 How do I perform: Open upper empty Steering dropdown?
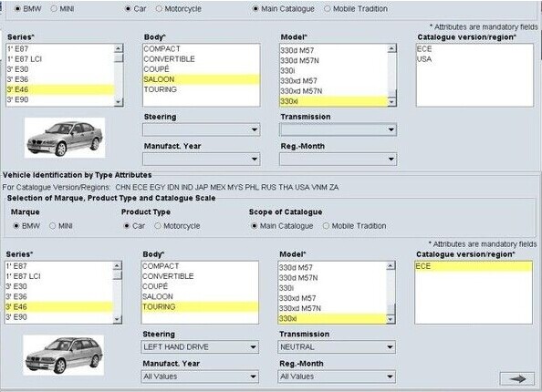201,129
